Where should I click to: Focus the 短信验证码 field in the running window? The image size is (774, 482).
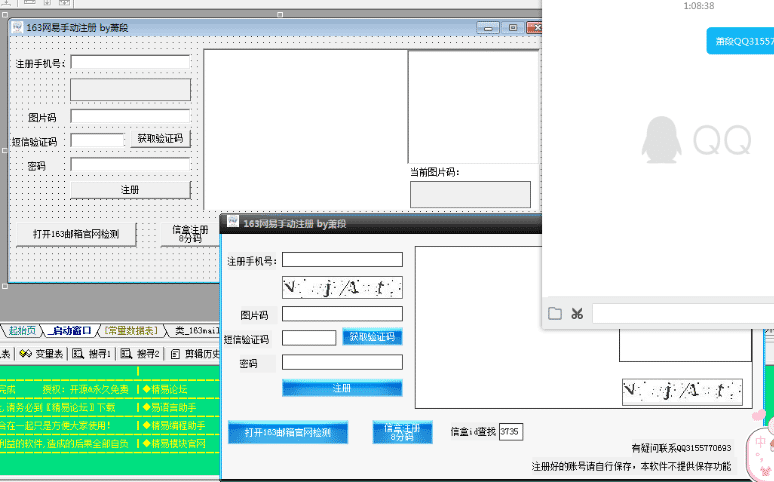tap(309, 338)
